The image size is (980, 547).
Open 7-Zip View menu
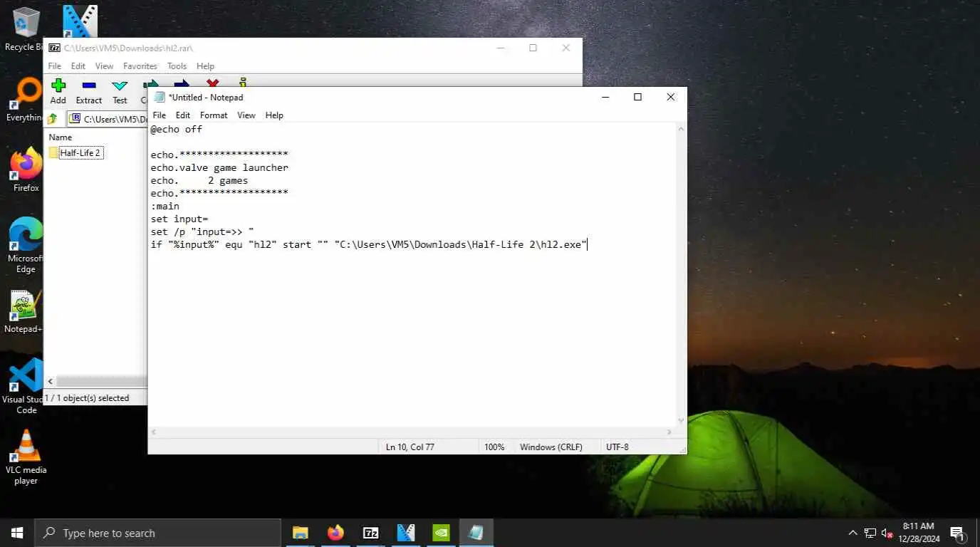(x=104, y=66)
